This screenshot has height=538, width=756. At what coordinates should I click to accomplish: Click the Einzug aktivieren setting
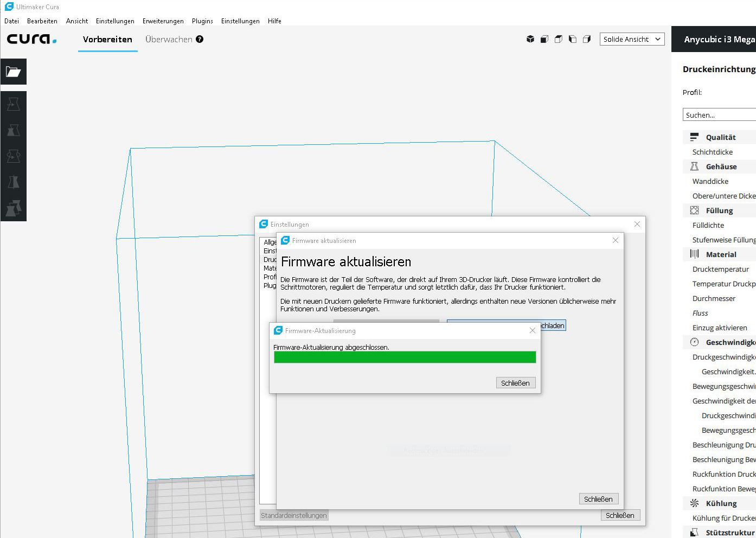coord(720,328)
